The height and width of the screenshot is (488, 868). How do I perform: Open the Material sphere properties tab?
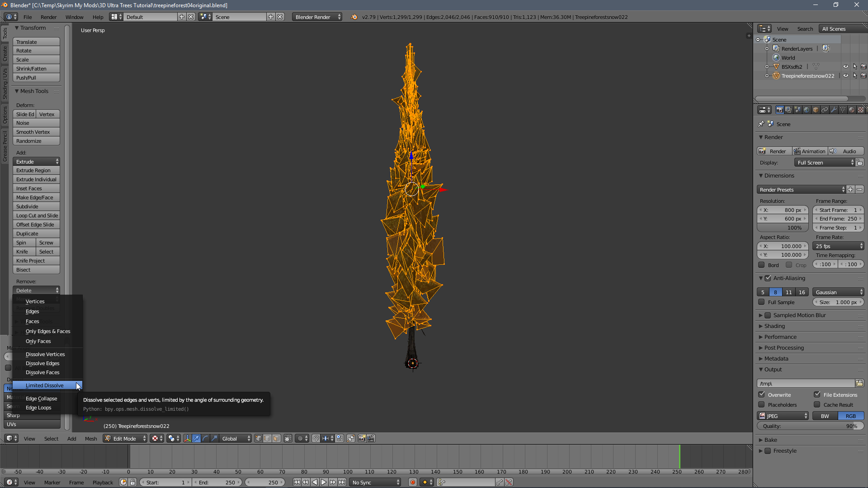(852, 110)
